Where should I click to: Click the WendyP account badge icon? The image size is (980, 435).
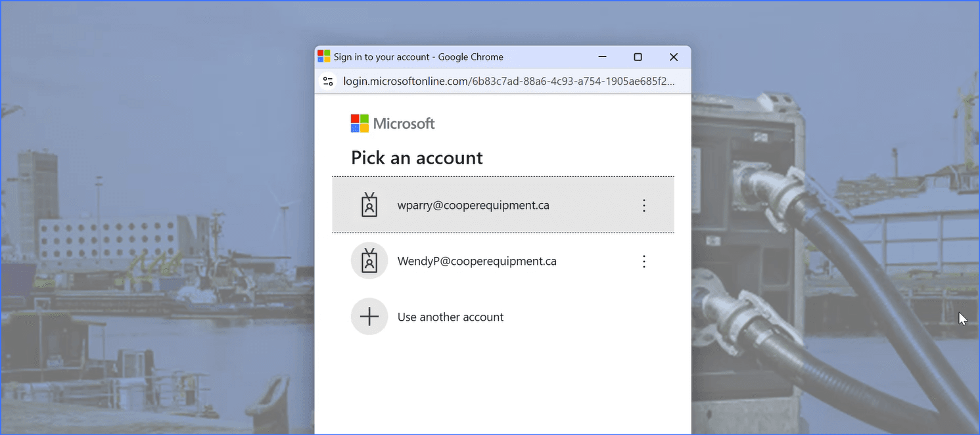click(369, 261)
